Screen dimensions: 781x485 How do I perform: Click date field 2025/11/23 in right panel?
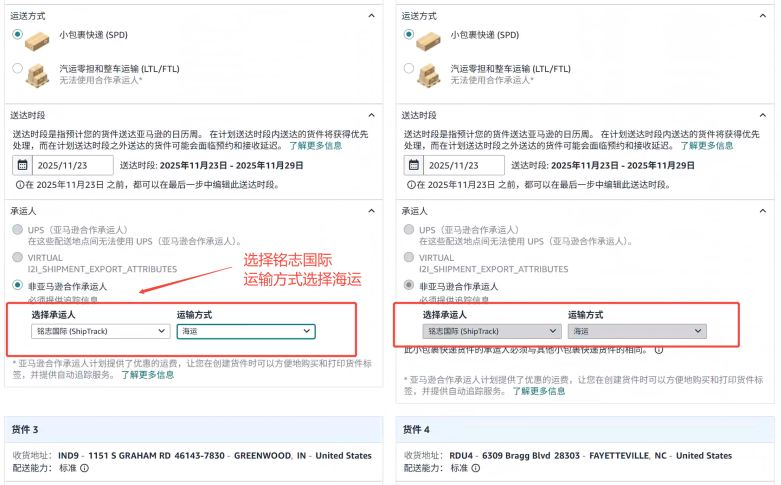(464, 165)
